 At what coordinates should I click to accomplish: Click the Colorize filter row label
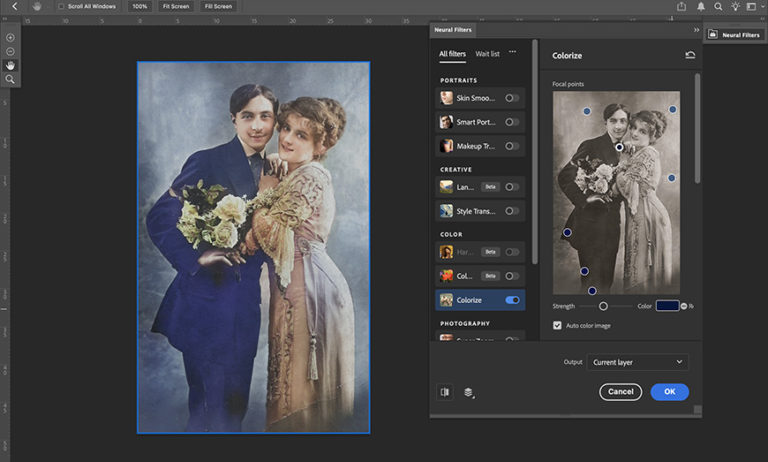[469, 300]
